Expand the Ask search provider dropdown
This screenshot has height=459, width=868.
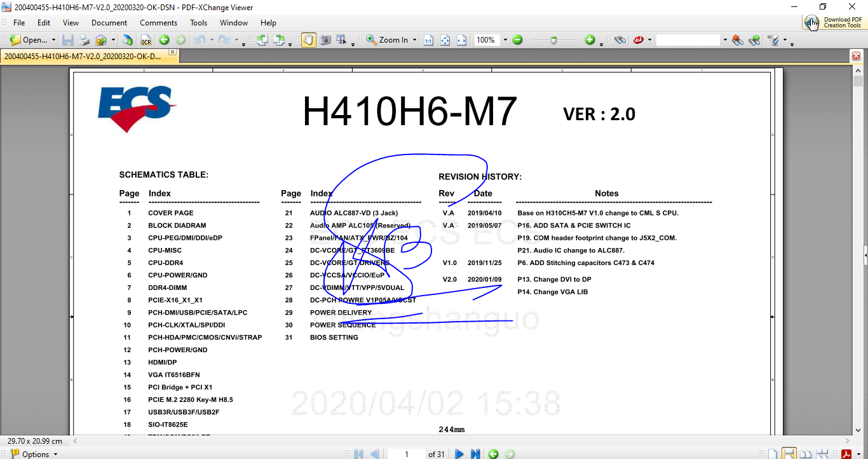coord(649,39)
